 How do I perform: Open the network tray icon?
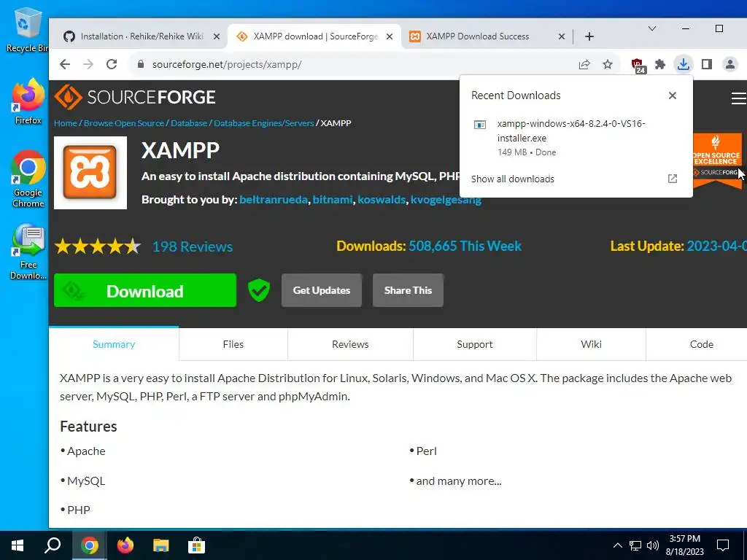635,545
